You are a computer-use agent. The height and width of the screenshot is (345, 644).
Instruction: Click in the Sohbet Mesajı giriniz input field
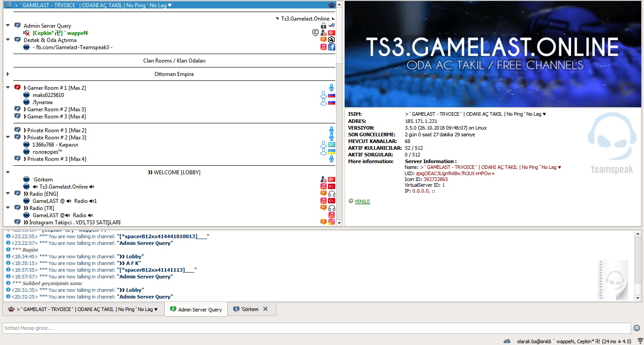(x=316, y=328)
